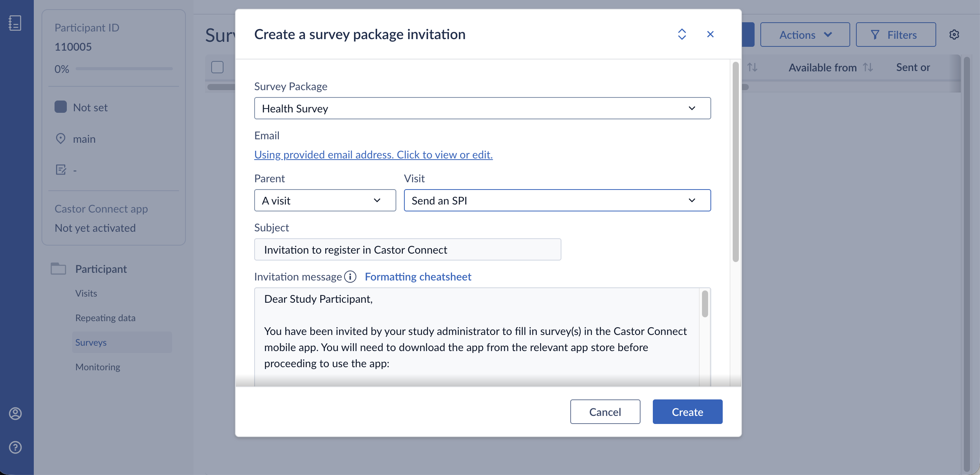980x475 pixels.
Task: Select Repeating data in the sidebar
Action: (x=105, y=318)
